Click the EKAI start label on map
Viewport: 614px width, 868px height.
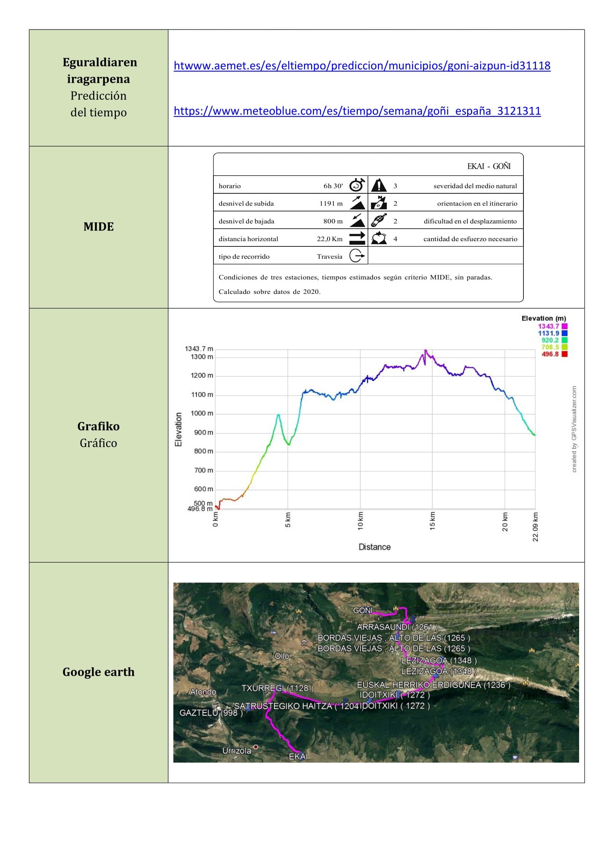click(298, 756)
